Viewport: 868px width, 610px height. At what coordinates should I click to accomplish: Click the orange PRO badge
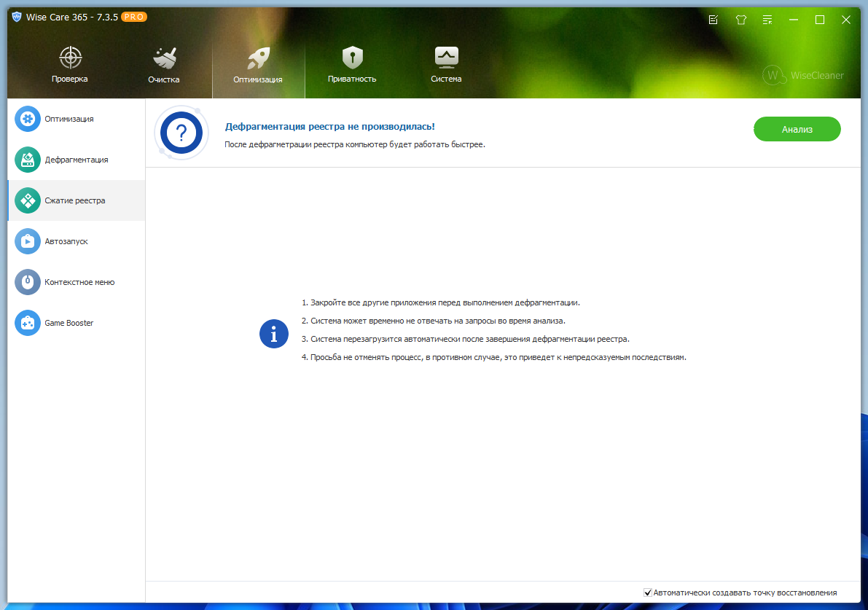[134, 17]
